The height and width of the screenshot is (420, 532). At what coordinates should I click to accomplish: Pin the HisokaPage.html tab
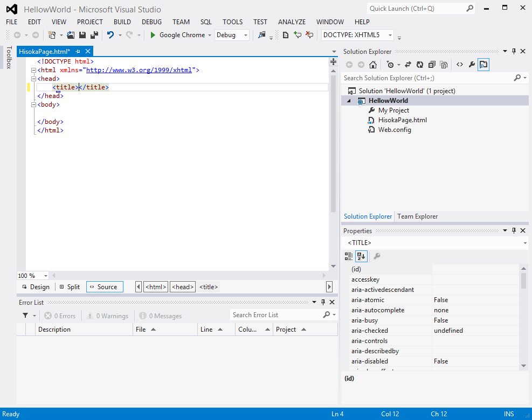tap(78, 52)
